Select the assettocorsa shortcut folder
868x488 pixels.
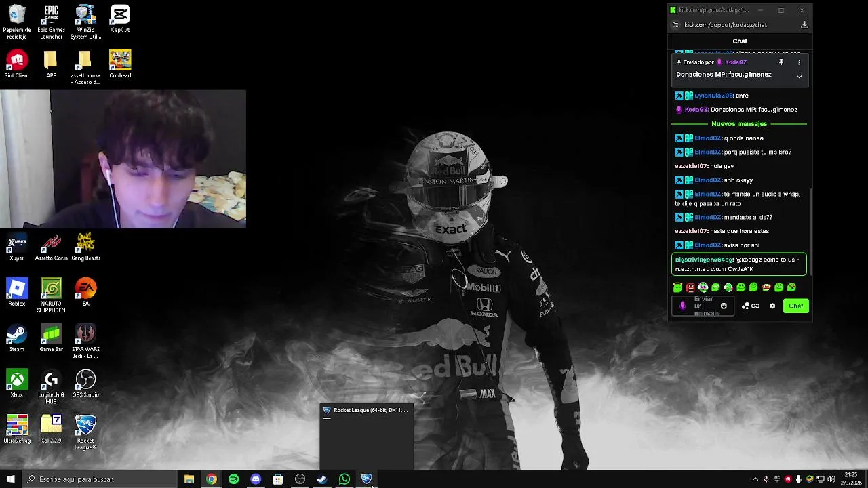(x=85, y=68)
